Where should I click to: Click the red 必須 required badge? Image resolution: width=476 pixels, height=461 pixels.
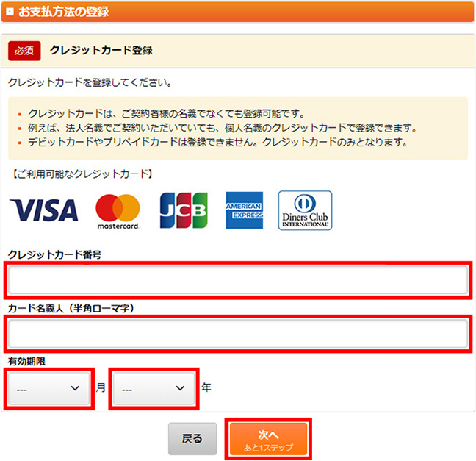click(x=24, y=51)
